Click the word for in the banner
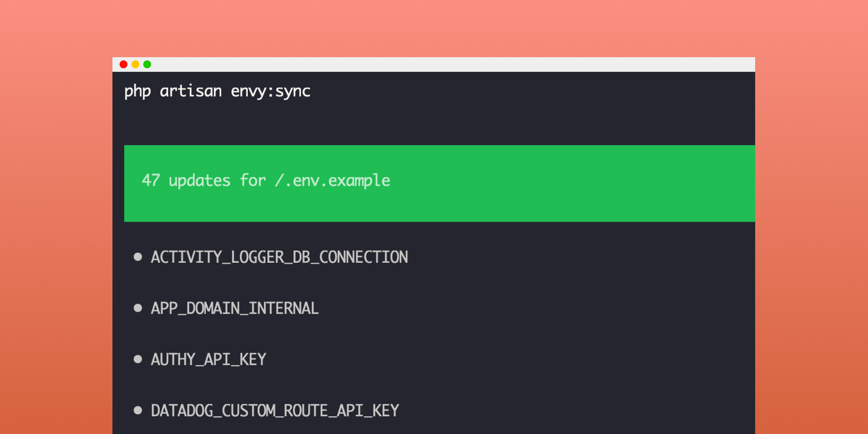 click(x=253, y=181)
